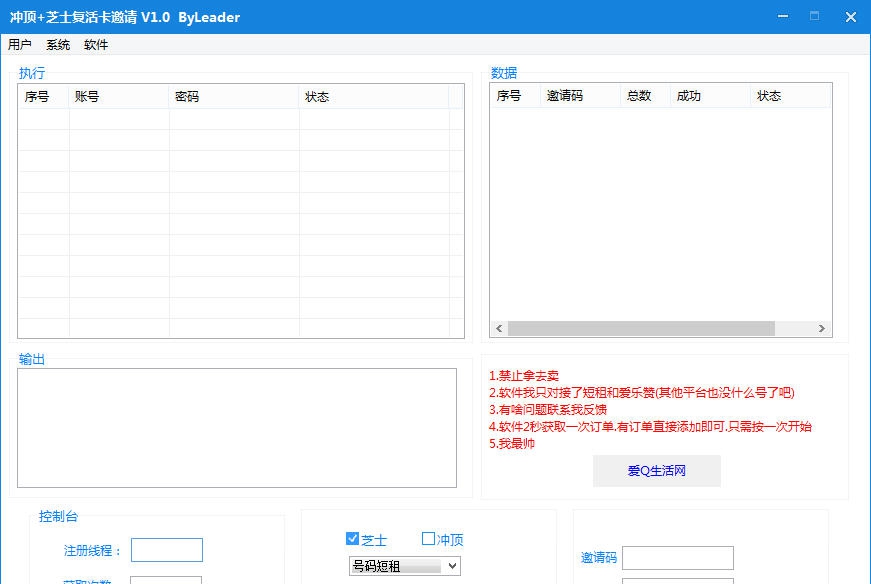Open the 用户 menu
The width and height of the screenshot is (871, 584).
tap(18, 44)
